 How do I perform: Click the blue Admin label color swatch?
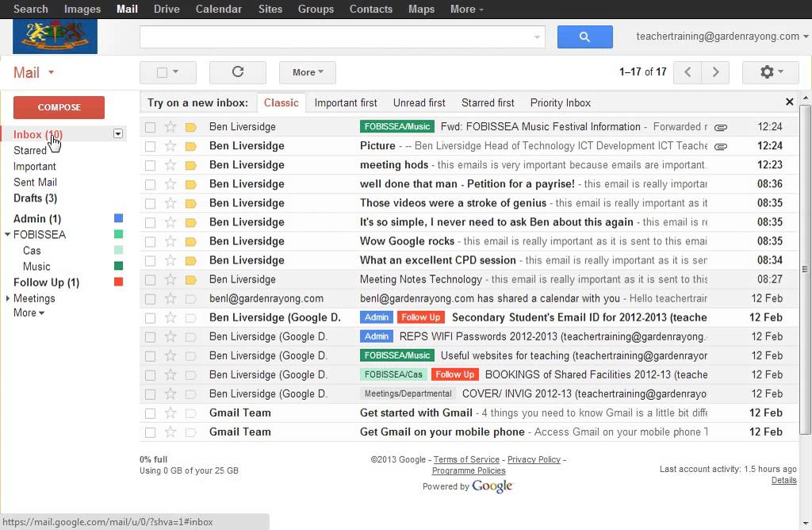click(118, 218)
